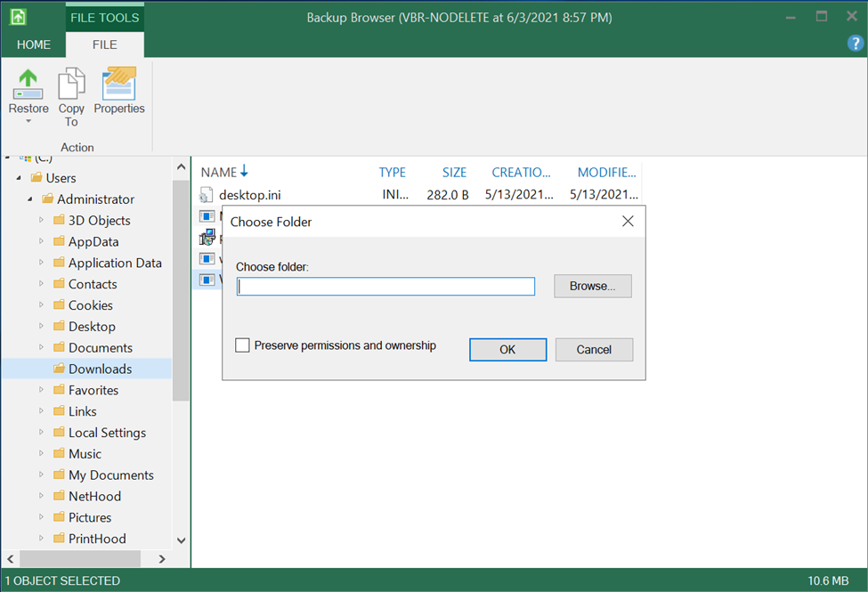Click the Veeam app icon in the title bar
Screen dimensions: 868x592
pyautogui.click(x=18, y=17)
